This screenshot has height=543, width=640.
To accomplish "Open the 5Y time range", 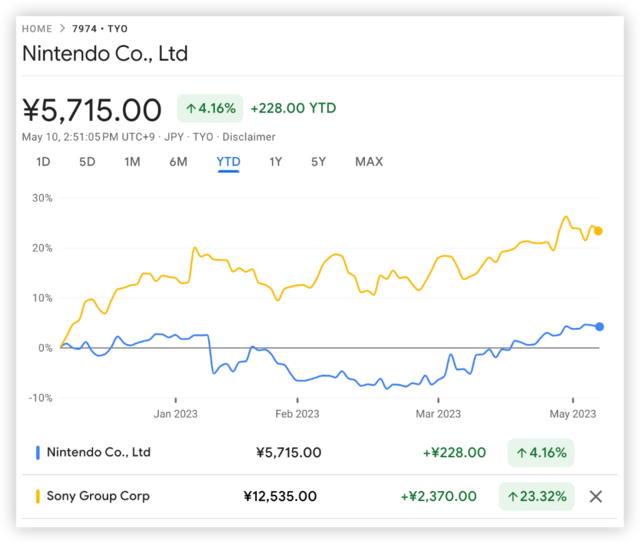I will (318, 162).
